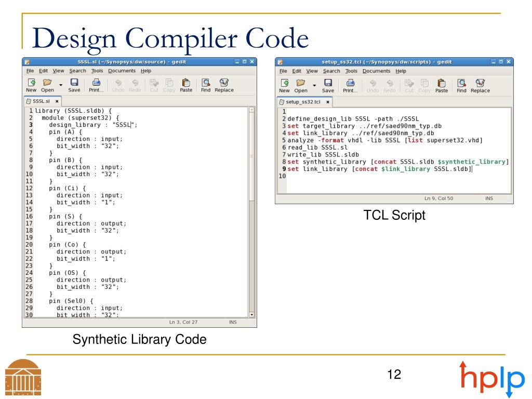Open Tools menu in SSSL.sl window

[x=97, y=71]
